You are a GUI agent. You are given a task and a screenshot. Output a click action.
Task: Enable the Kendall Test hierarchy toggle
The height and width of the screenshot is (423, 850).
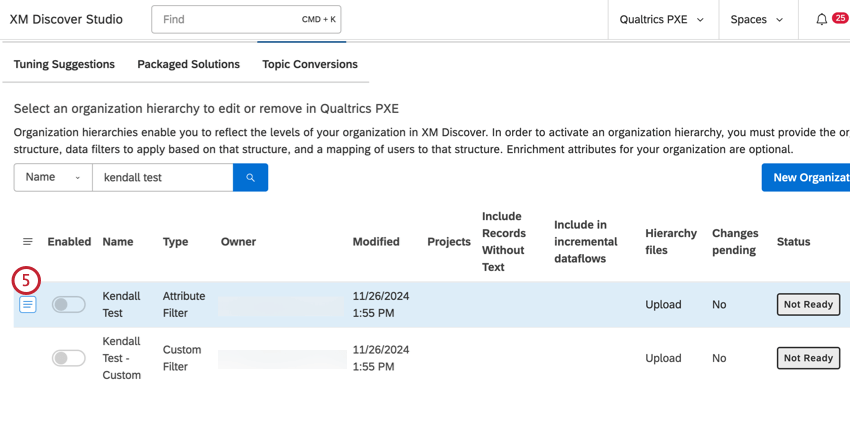click(x=68, y=304)
